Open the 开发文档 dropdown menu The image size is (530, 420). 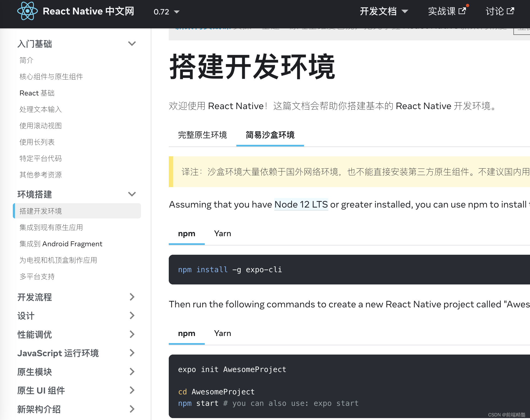[x=384, y=11]
